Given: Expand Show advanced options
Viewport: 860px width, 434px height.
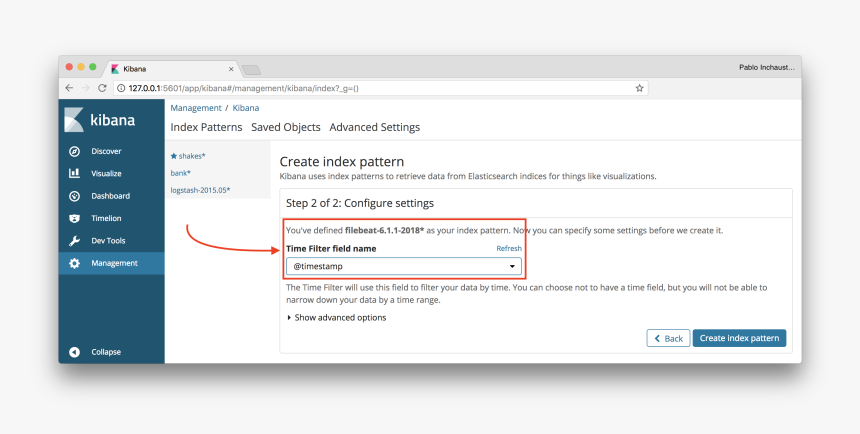Looking at the screenshot, I should point(337,318).
